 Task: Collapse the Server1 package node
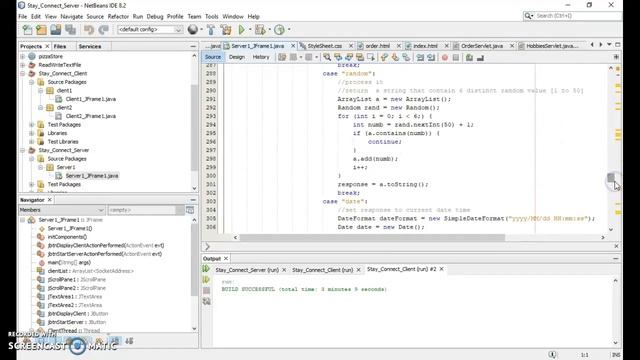(41, 167)
